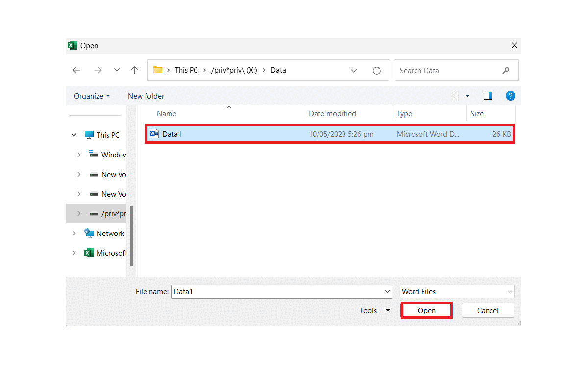Open Help via the question mark icon
The image size is (588, 365).
(511, 96)
